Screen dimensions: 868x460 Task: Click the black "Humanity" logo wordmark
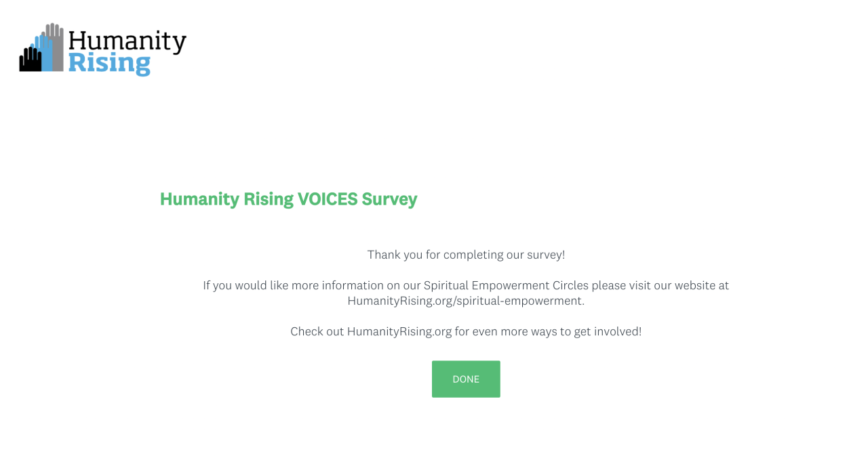pyautogui.click(x=127, y=41)
